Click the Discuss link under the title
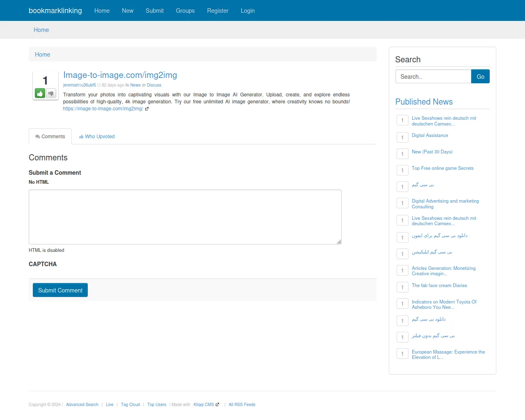525x420 pixels. point(154,85)
